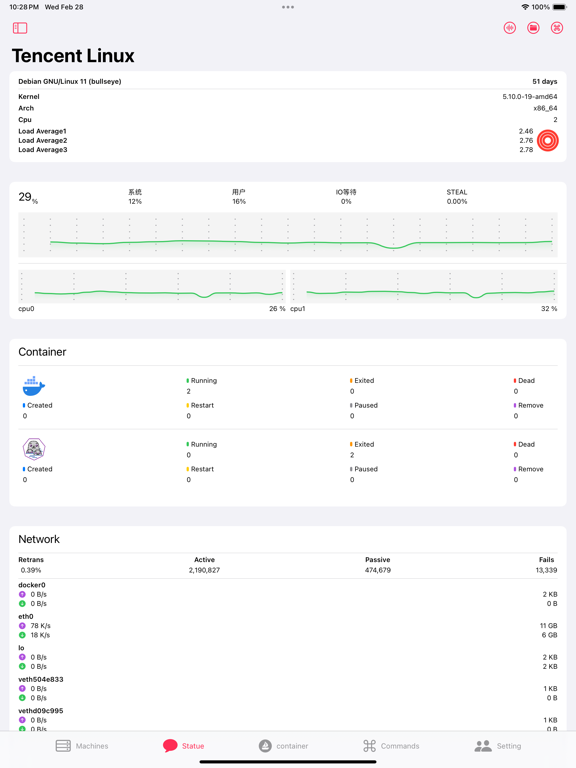Go to the Commands tab
The image size is (576, 768).
click(391, 746)
